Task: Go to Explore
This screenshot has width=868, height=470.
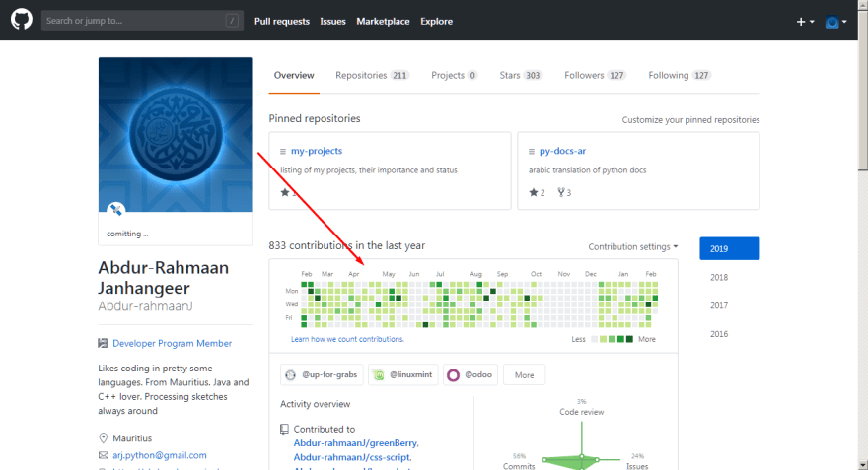Action: (x=436, y=21)
